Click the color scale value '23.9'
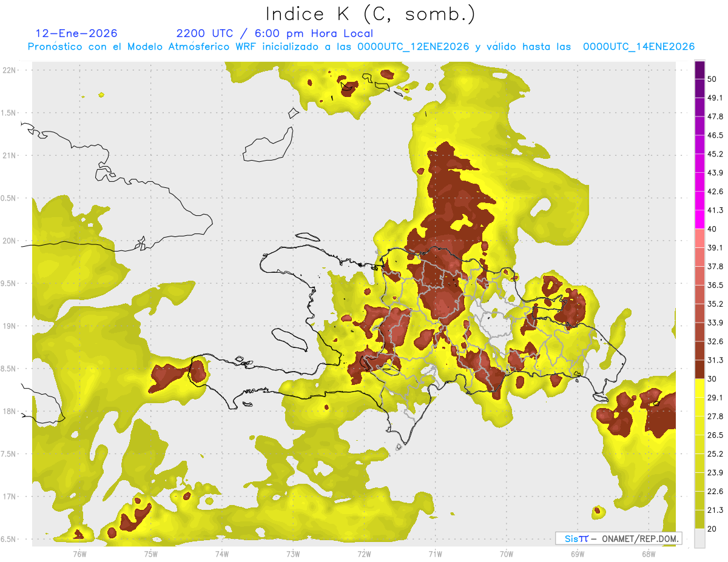Image resolution: width=728 pixels, height=562 pixels. [x=715, y=473]
